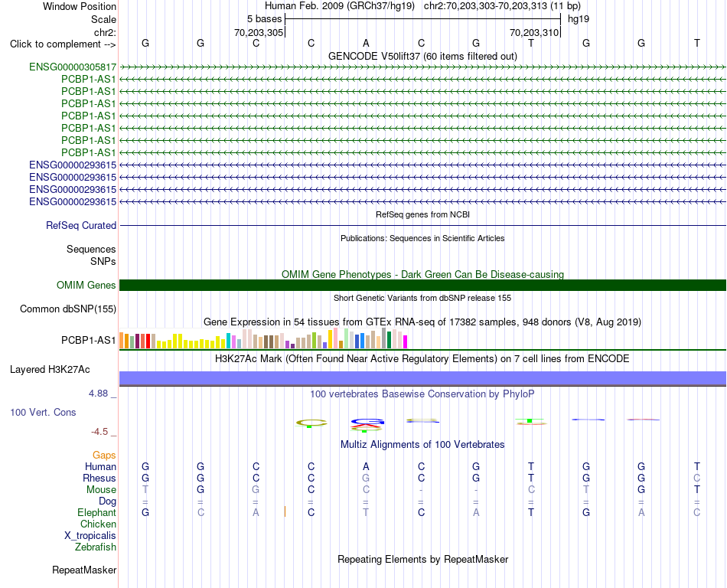Image resolution: width=727 pixels, height=588 pixels.
Task: Click the OMIM Genes side label
Action: coord(86,285)
